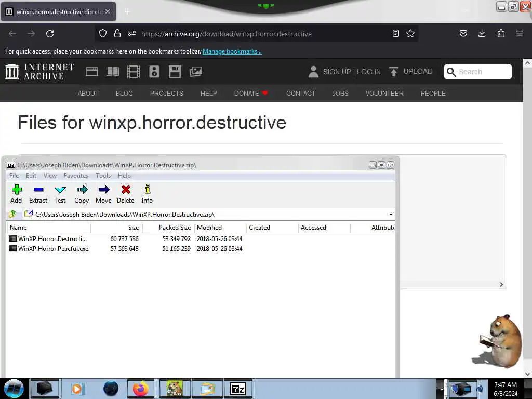This screenshot has height=399, width=532.
Task: Open the Firefox hamburger menu
Action: (x=520, y=33)
